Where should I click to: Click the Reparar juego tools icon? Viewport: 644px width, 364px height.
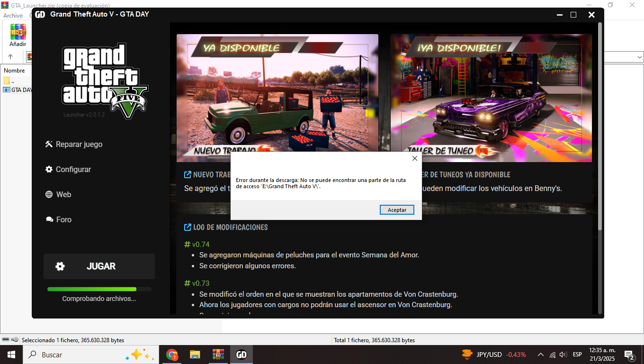coord(49,144)
